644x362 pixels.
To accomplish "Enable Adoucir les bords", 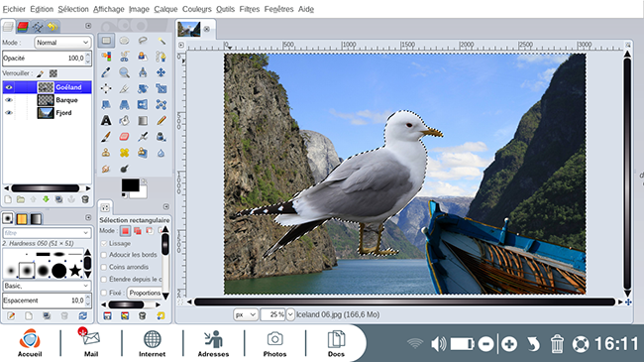I will [104, 255].
